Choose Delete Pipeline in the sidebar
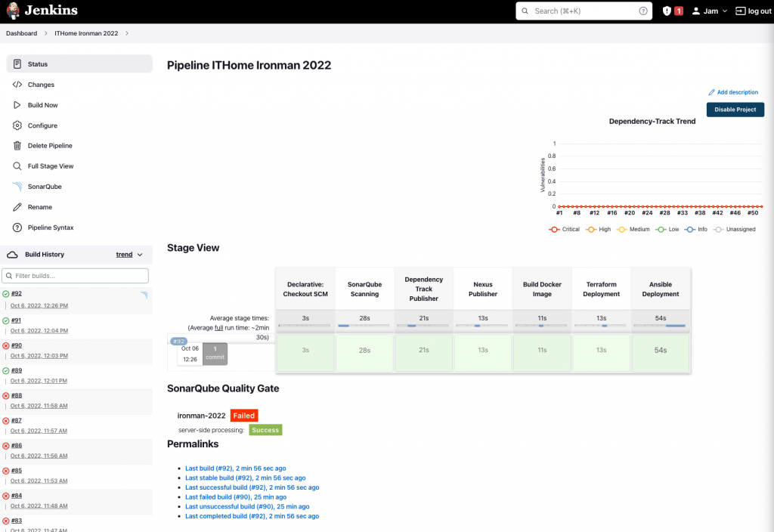This screenshot has height=532, width=774. (79, 146)
